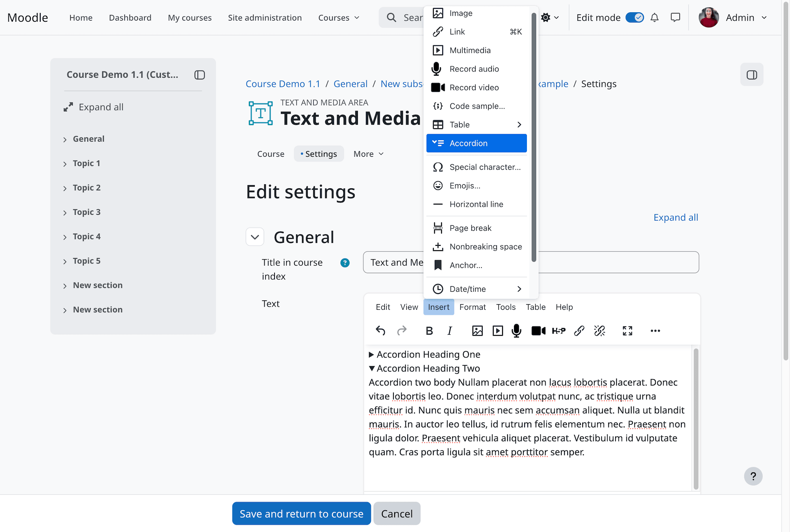This screenshot has height=532, width=790.
Task: Close course index drawer icon
Action: point(199,75)
